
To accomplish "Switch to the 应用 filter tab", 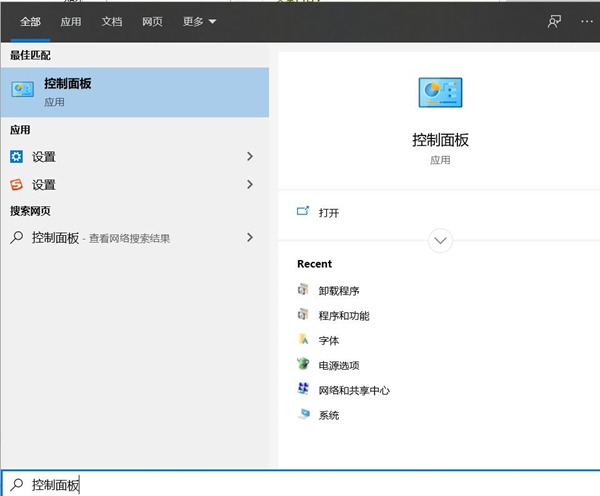I will pyautogui.click(x=71, y=21).
